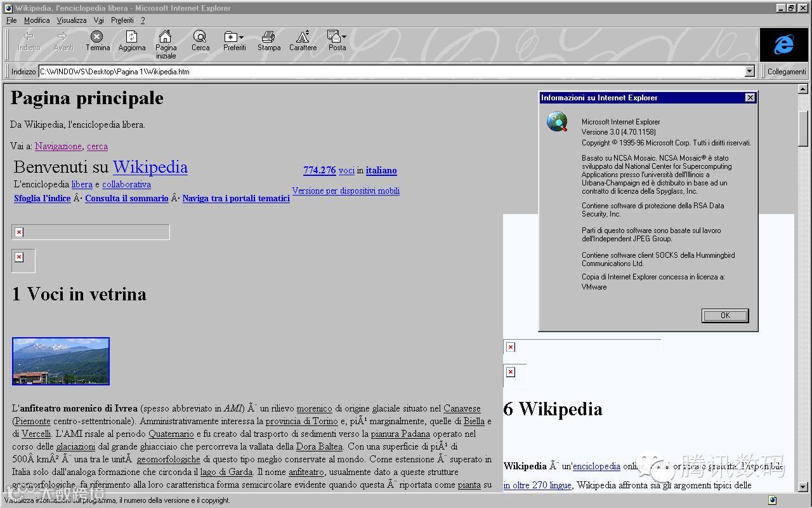Screen dimensions: 812x508
Task: Click the broken image icon above 6 Wikipedia heading
Action: (x=511, y=371)
